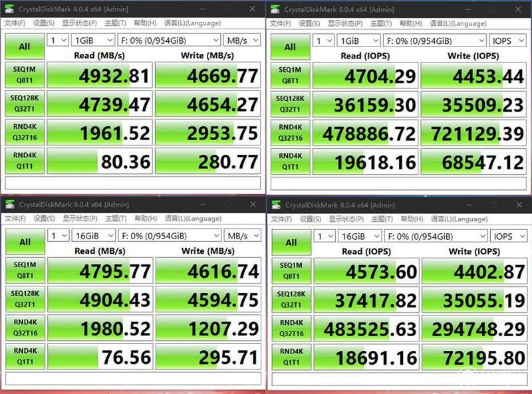This screenshot has height=394, width=532.
Task: Click the 294748.29 write IOPS value
Action: [475, 328]
